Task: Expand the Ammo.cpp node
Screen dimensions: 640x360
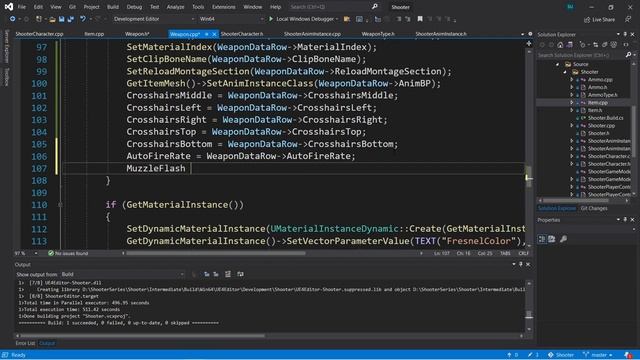Action: 572,80
